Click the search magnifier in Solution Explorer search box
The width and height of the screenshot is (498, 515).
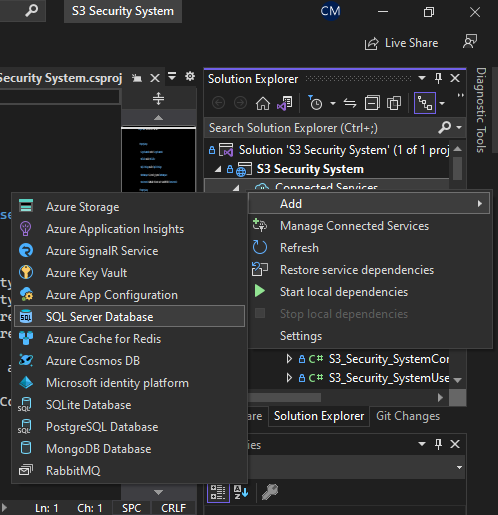[445, 127]
